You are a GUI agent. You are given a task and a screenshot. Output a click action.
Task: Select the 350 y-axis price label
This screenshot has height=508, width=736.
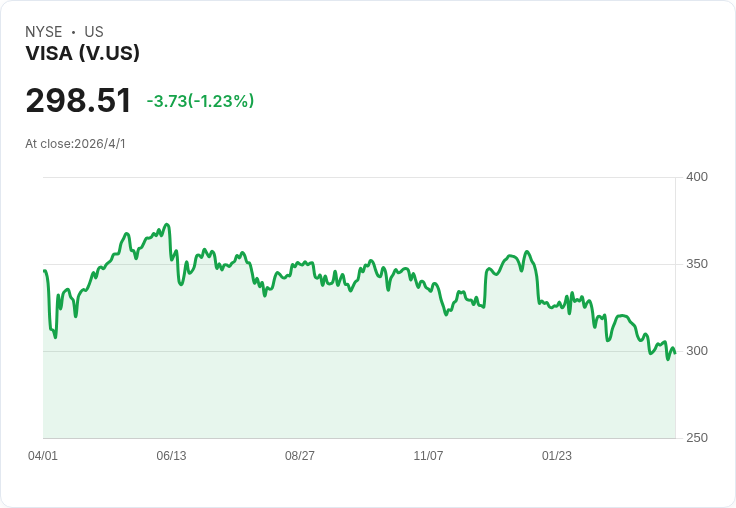click(x=697, y=264)
